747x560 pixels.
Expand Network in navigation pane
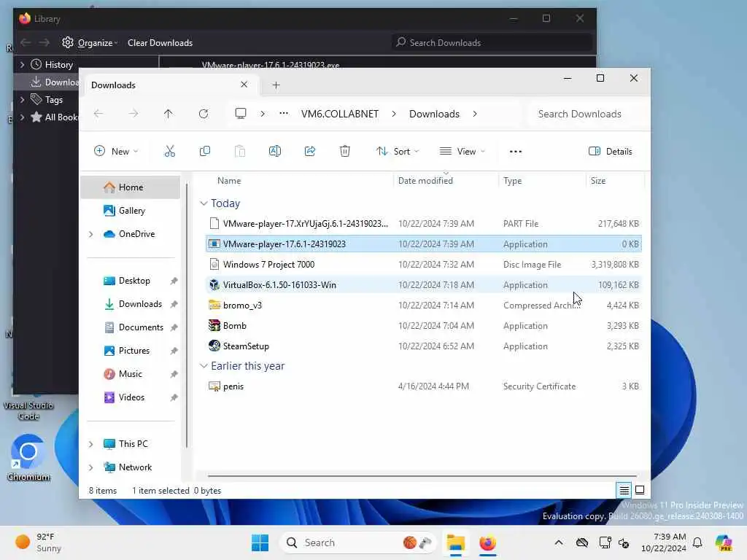(x=91, y=467)
